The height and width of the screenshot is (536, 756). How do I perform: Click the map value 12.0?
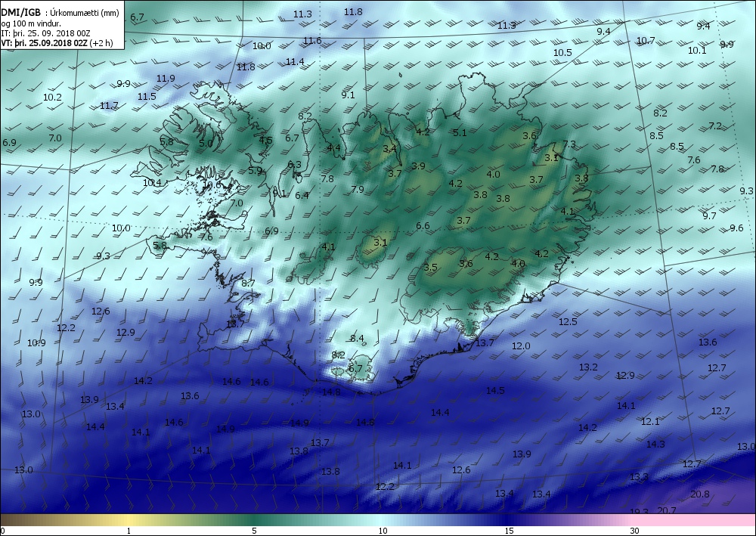[x=521, y=346]
